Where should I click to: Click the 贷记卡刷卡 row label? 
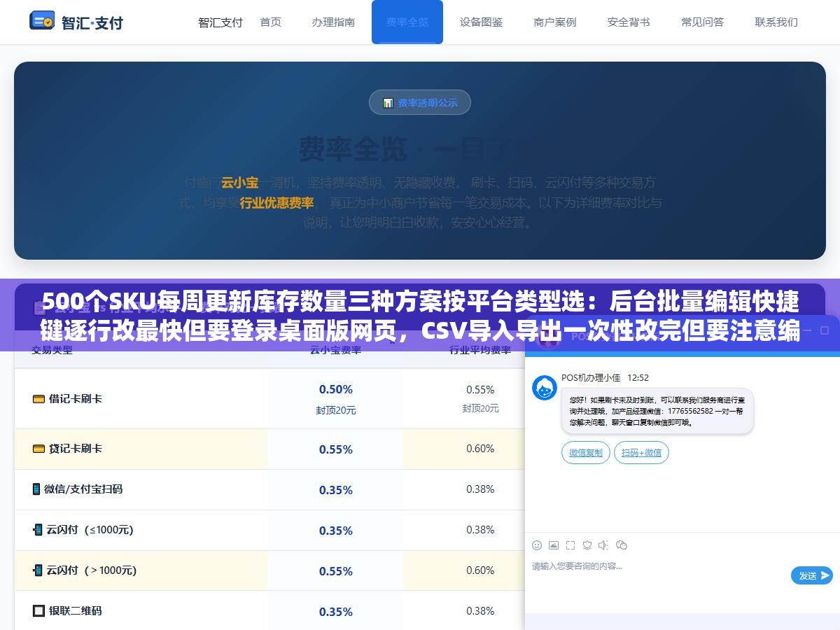point(75,449)
